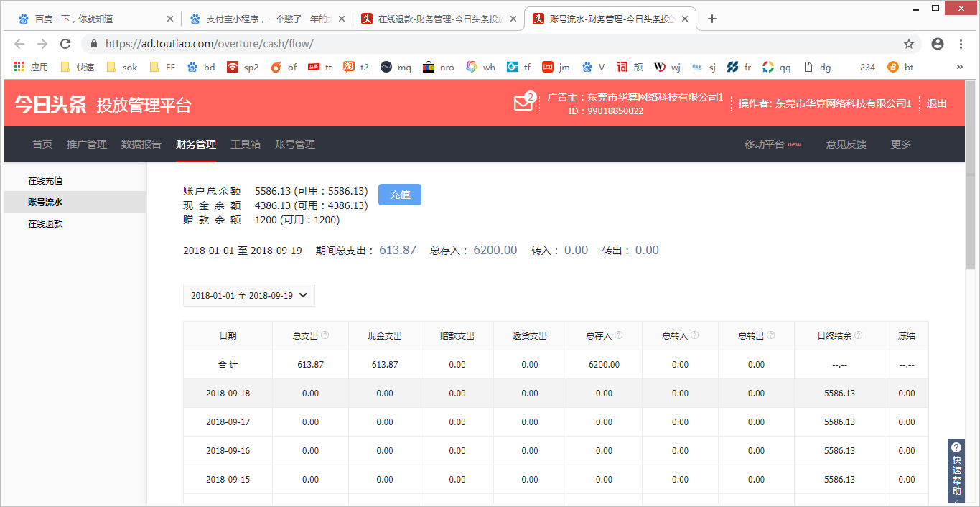Viewport: 980px width, 507px height.
Task: Bookmark this page with the star icon
Action: click(x=909, y=44)
